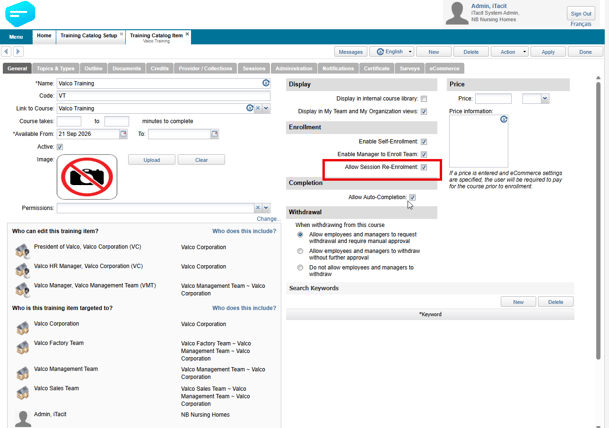Check Display in internal course library
The height and width of the screenshot is (428, 609).
pos(424,99)
